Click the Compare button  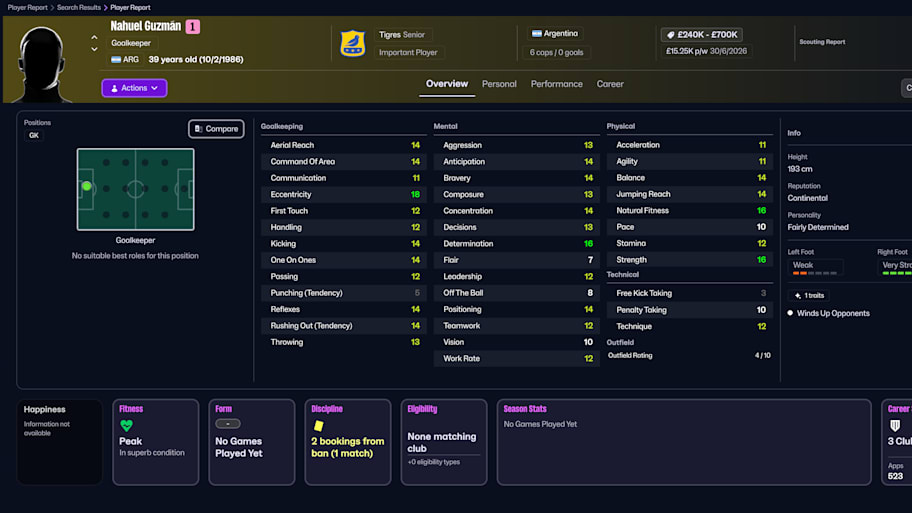tap(216, 129)
